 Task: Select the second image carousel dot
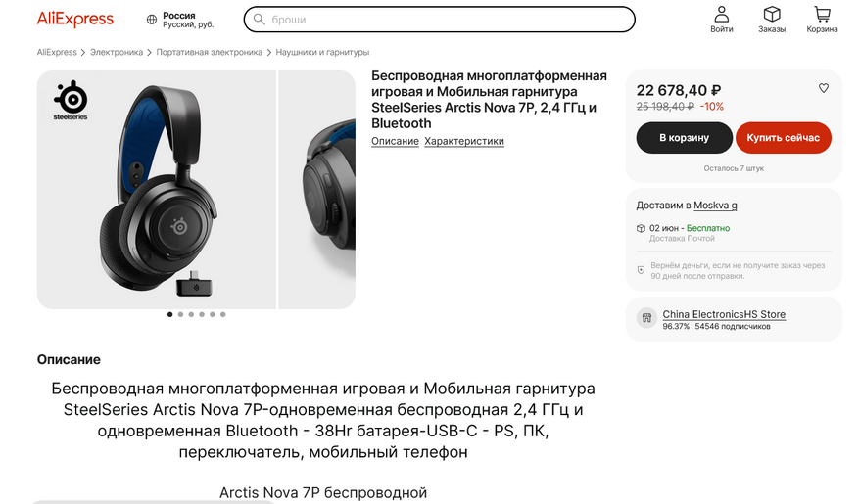coord(180,314)
